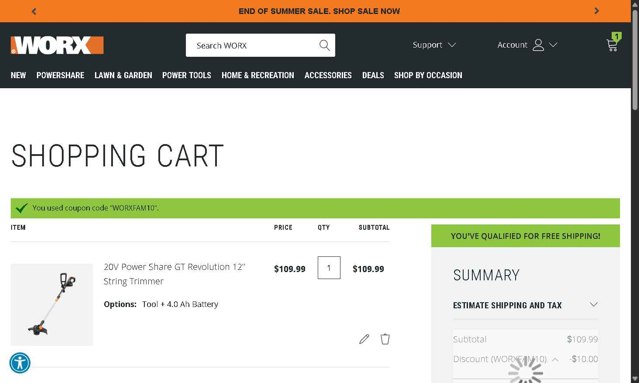This screenshot has height=383, width=639.
Task: Open the POWER TOOLS menu
Action: [x=187, y=75]
